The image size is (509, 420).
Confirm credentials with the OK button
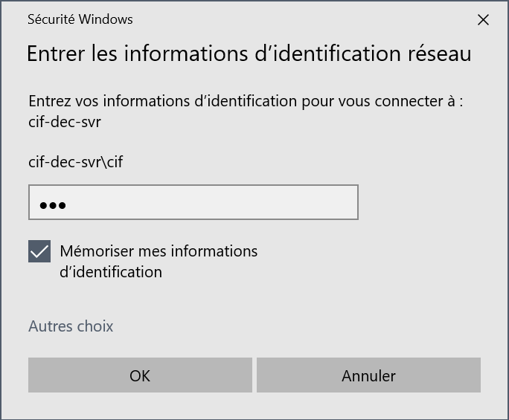(140, 375)
